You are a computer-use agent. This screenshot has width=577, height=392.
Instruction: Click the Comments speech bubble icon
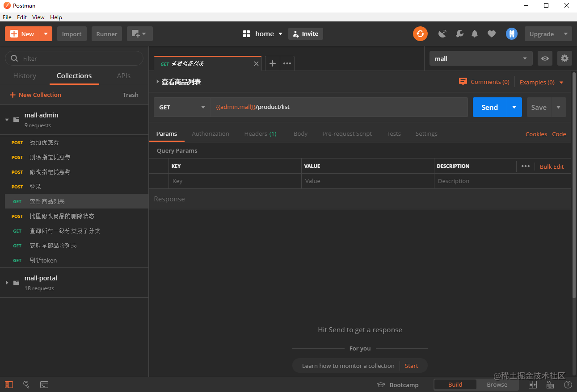(x=463, y=82)
